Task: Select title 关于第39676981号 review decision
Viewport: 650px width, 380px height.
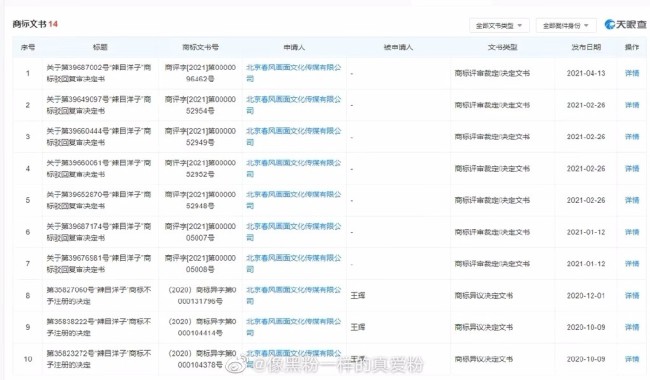Action: tap(99, 264)
